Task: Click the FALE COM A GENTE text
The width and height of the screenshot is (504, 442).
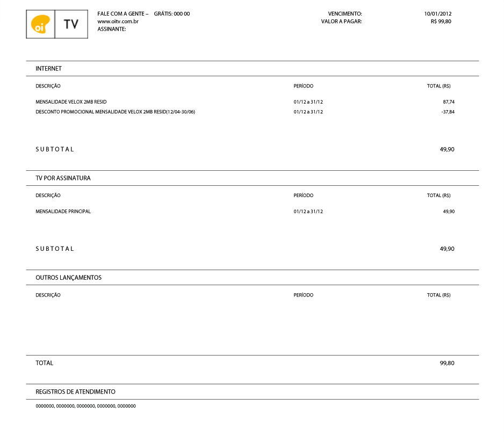Action: click(x=123, y=13)
